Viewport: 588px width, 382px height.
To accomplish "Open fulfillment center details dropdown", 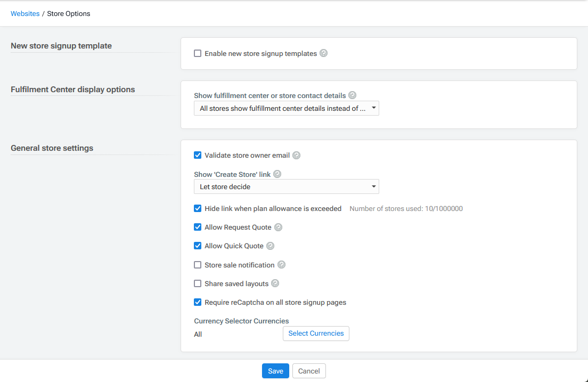I will [x=286, y=108].
